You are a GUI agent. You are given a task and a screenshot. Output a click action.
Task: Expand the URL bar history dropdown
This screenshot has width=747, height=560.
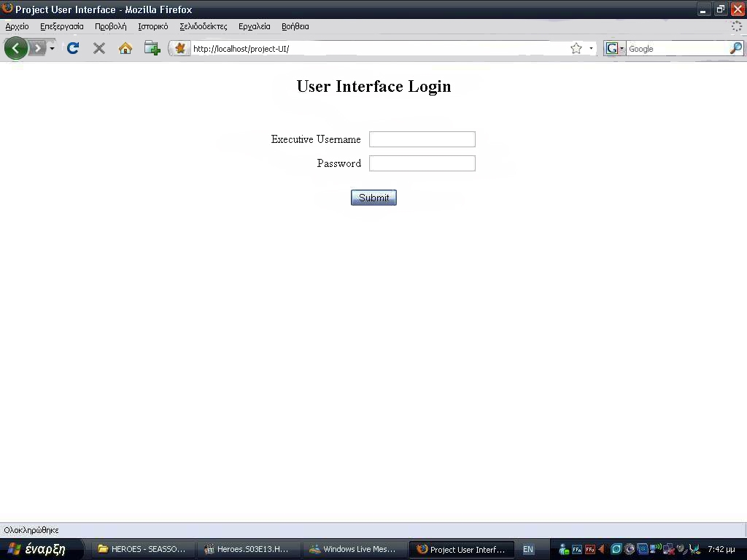click(x=591, y=49)
